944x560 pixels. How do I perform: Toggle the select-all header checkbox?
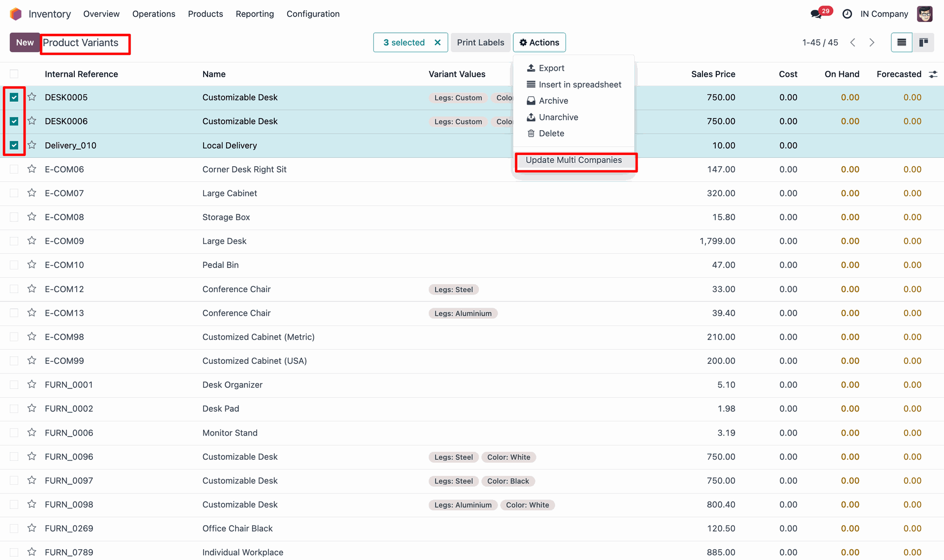click(x=14, y=74)
